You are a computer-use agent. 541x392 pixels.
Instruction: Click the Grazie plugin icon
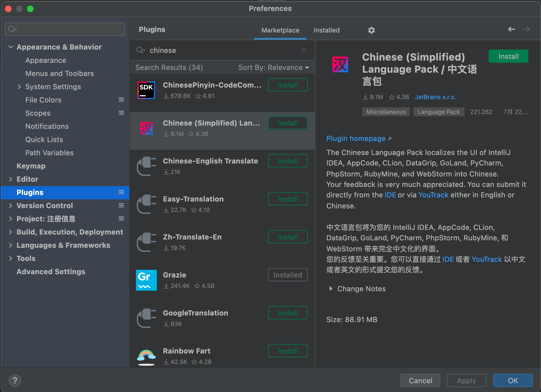146,280
